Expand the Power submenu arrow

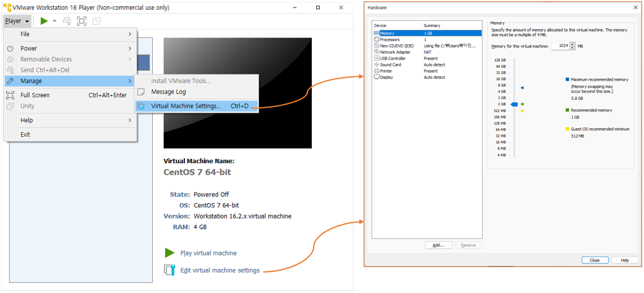click(x=130, y=49)
